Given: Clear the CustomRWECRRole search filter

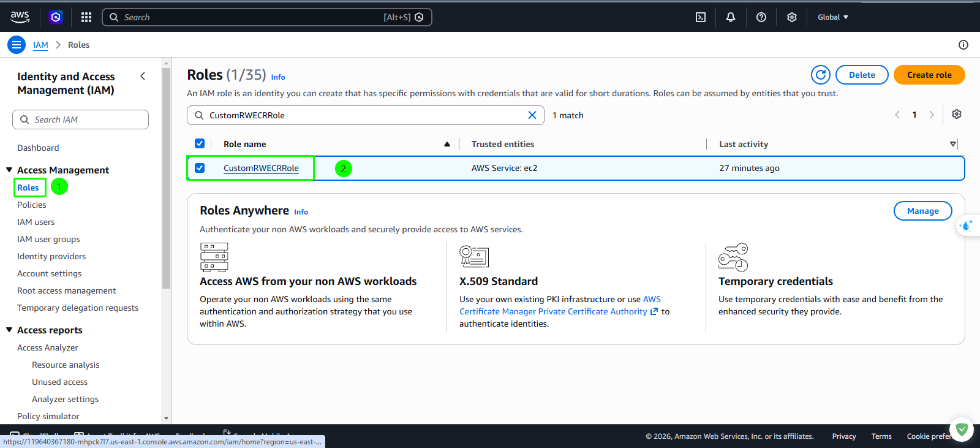Looking at the screenshot, I should pyautogui.click(x=532, y=115).
